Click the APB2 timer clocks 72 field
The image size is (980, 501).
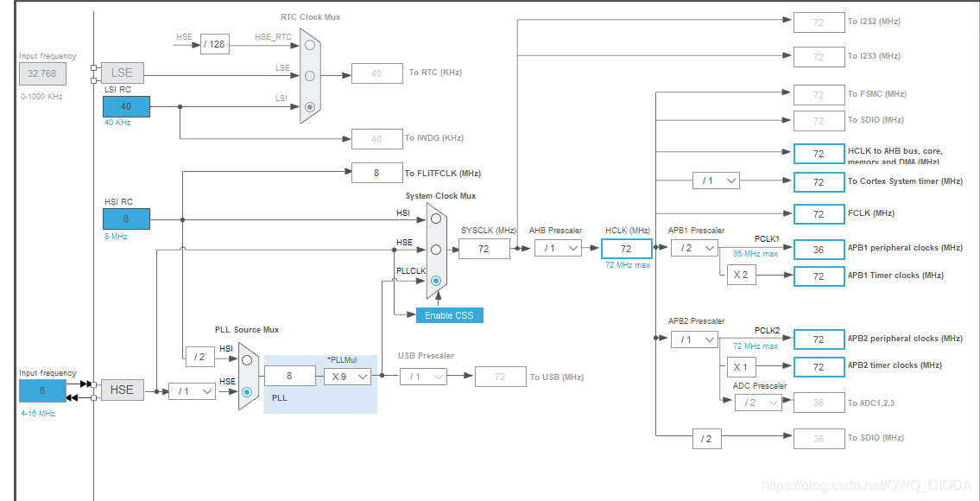[x=819, y=366]
